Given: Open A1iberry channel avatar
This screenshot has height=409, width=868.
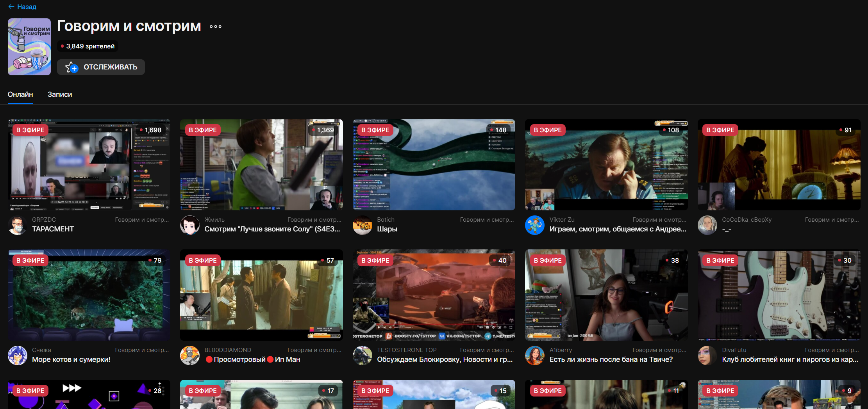Looking at the screenshot, I should [535, 356].
